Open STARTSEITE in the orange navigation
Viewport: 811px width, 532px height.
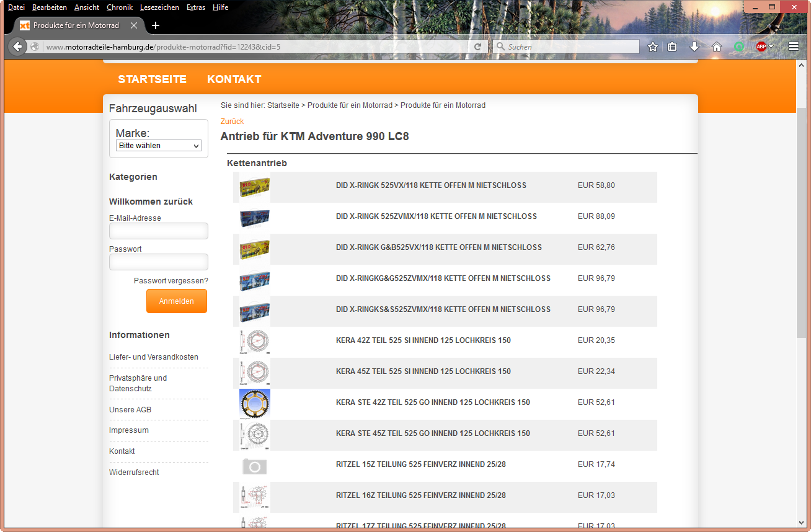(x=152, y=79)
